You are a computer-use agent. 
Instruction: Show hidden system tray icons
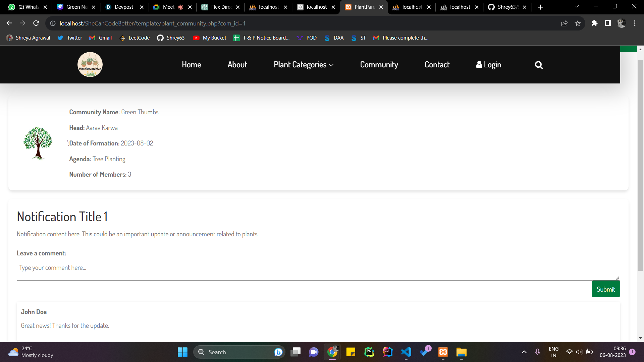[x=524, y=352]
